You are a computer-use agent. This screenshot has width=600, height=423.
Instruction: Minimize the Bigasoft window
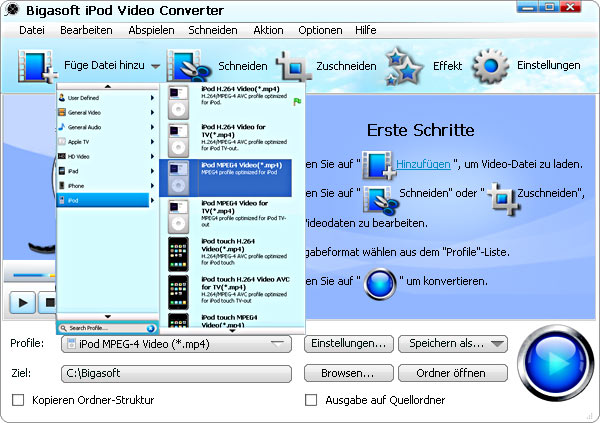coord(528,6)
